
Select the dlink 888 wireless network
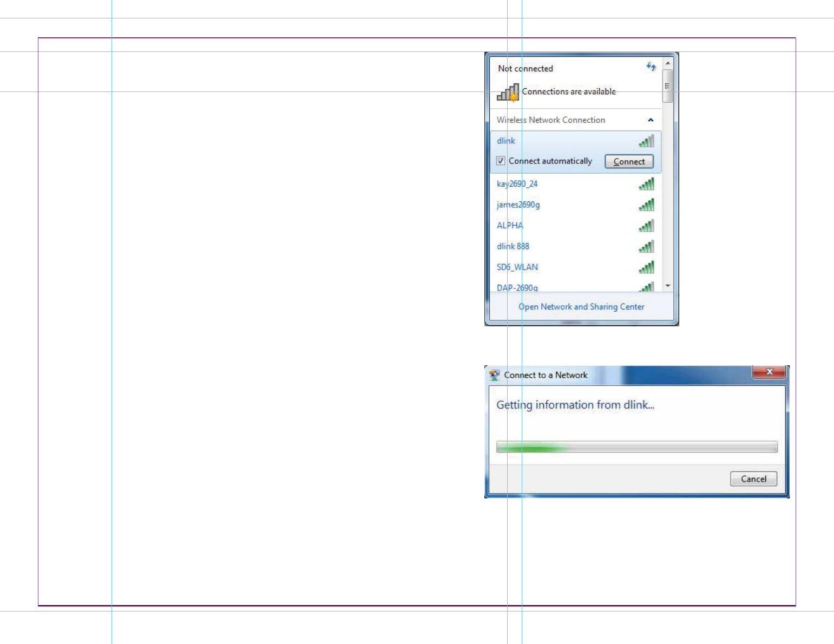point(575,246)
